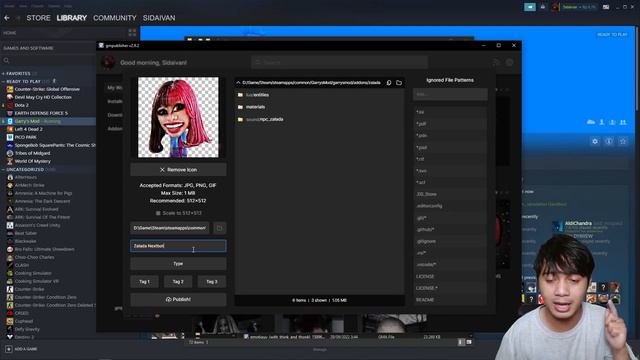Open the Tag 2 dropdown
Image resolution: width=640 pixels, height=360 pixels.
178,282
